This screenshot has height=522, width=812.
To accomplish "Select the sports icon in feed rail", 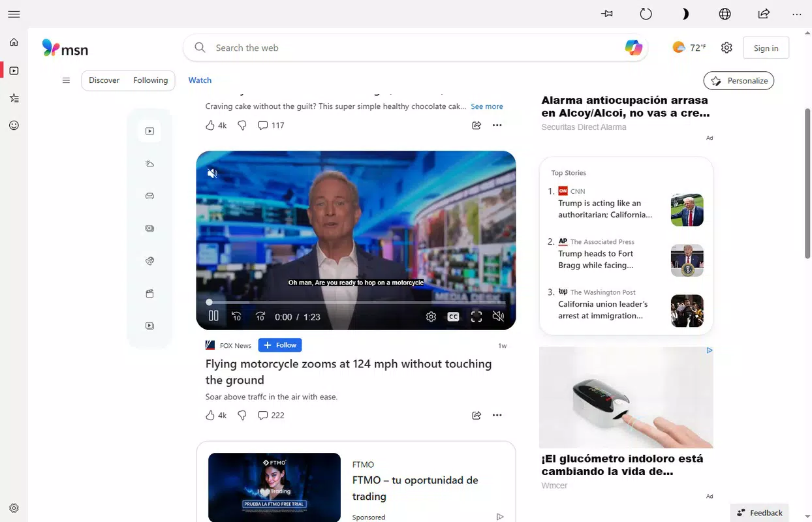I will click(x=149, y=261).
